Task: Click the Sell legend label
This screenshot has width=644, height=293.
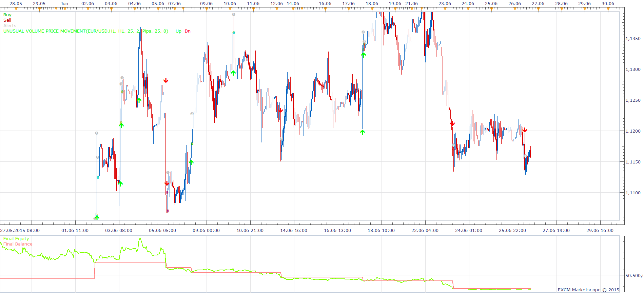Action: 7,20
